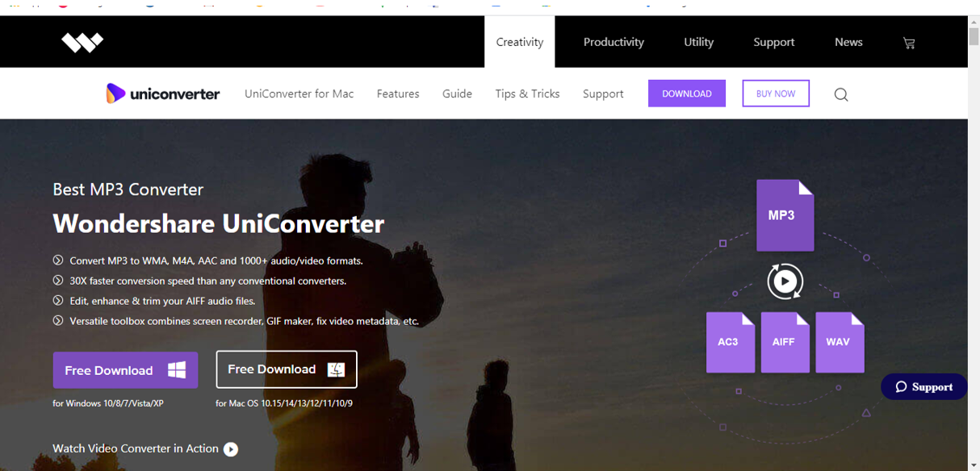Click the BUY NOW button

(x=776, y=94)
